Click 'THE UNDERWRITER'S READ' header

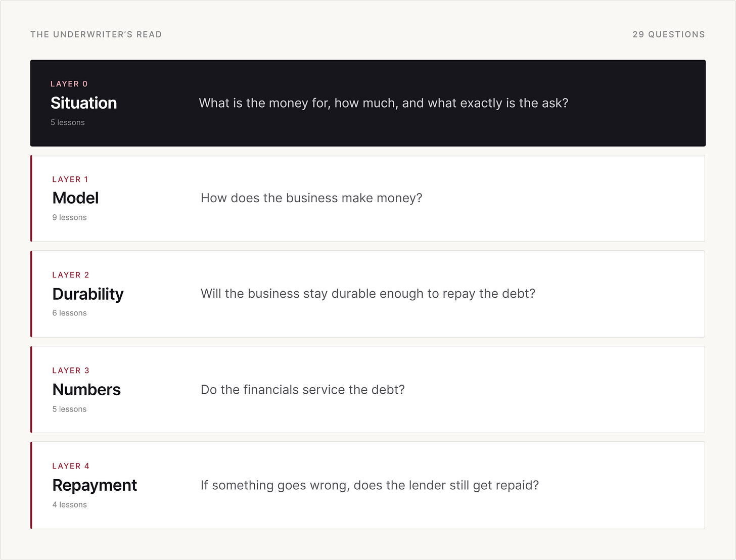coord(96,34)
